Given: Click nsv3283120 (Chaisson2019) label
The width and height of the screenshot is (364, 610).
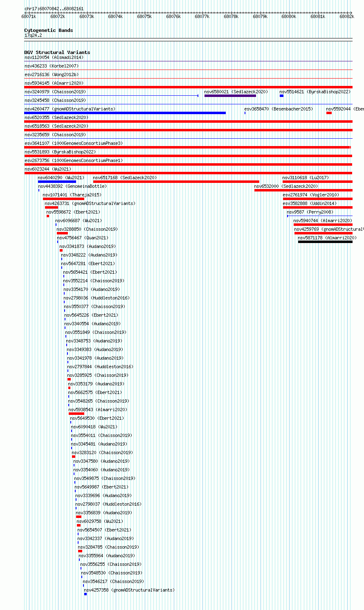Looking at the screenshot, I should tap(103, 452).
